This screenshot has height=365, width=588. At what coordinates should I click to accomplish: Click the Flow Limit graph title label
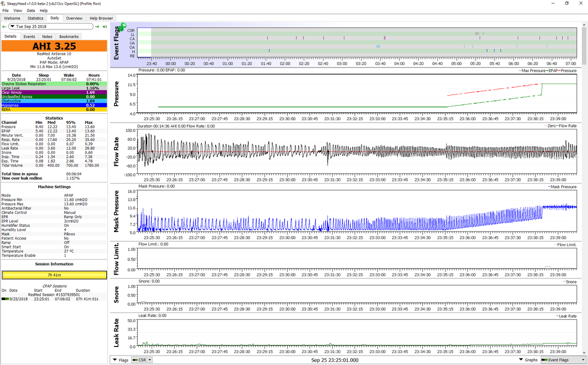[116, 259]
